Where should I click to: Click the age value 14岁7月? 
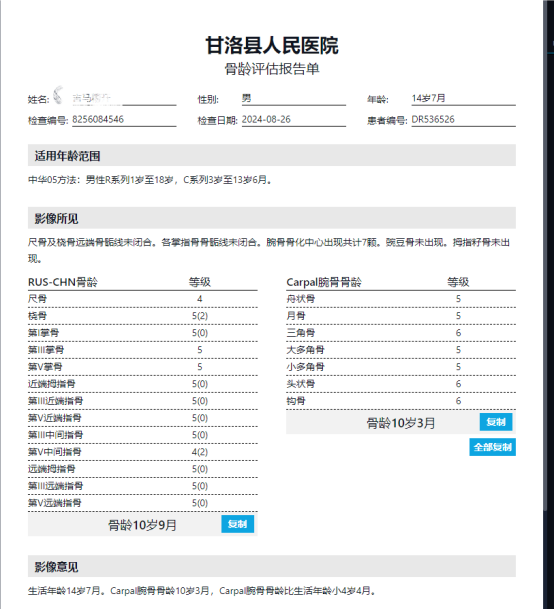coord(428,98)
